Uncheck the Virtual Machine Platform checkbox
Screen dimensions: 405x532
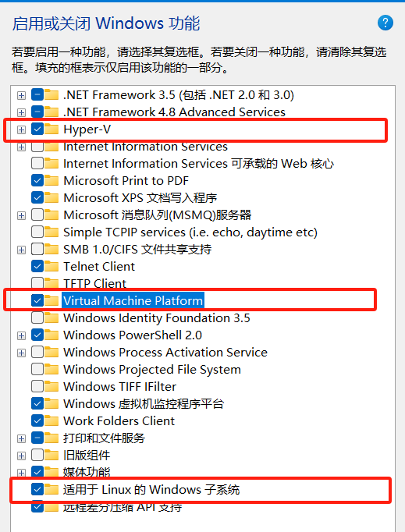pyautogui.click(x=37, y=300)
